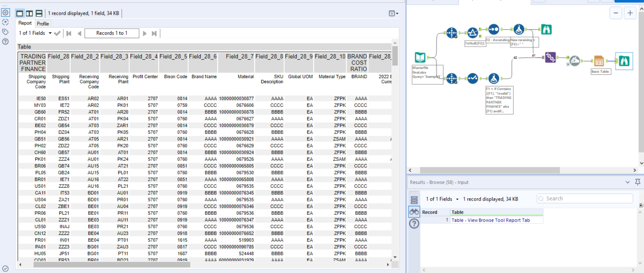Click the Browse binoculars icon in Results panel
The width and height of the screenshot is (644, 273).
(414, 212)
